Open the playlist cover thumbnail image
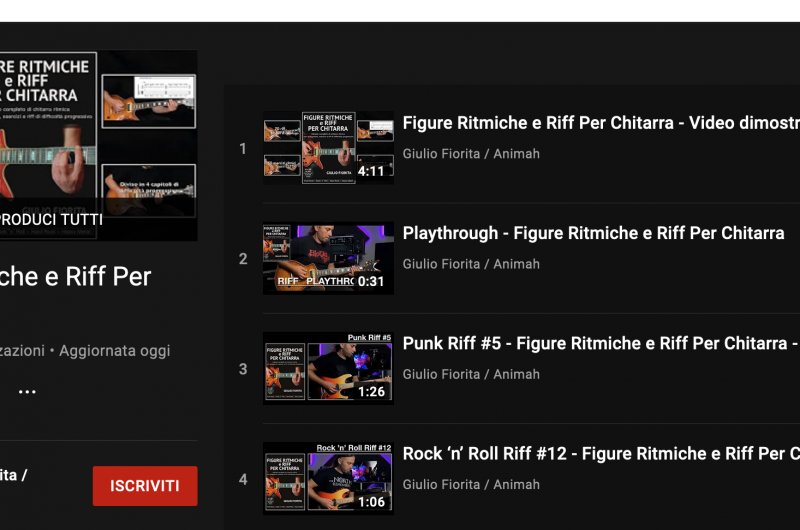The width and height of the screenshot is (800, 530). pos(98,145)
